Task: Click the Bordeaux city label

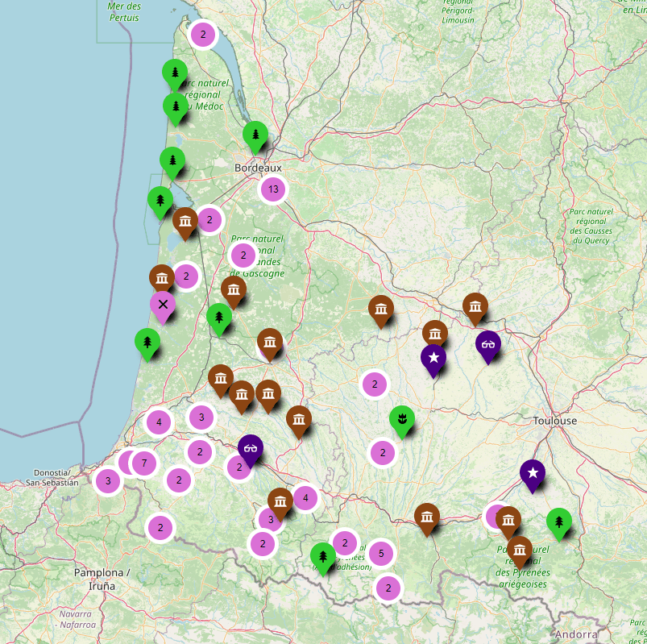Action: pos(258,168)
